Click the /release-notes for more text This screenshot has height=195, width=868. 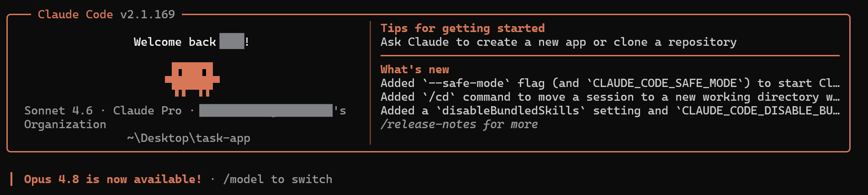click(459, 125)
